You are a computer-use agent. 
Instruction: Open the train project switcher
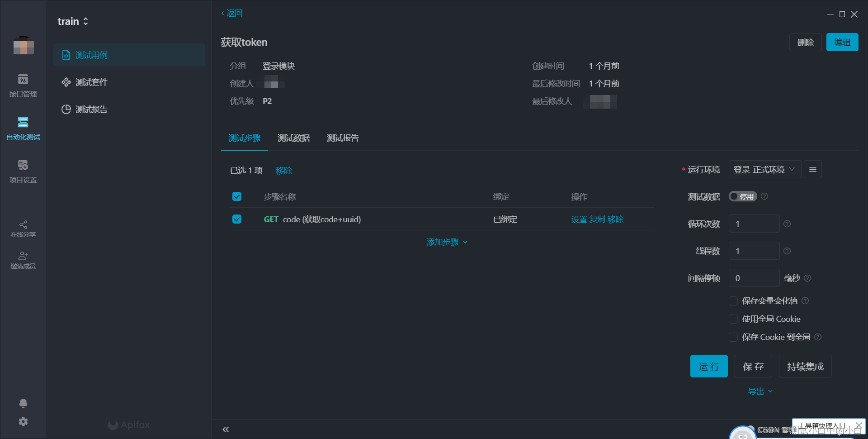coord(73,21)
